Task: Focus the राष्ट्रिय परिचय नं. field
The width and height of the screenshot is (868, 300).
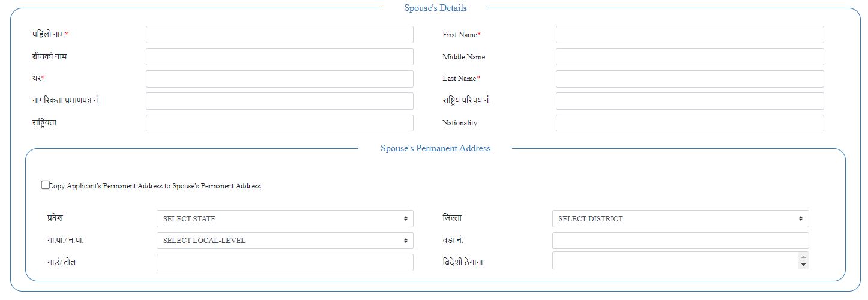Action: 689,101
